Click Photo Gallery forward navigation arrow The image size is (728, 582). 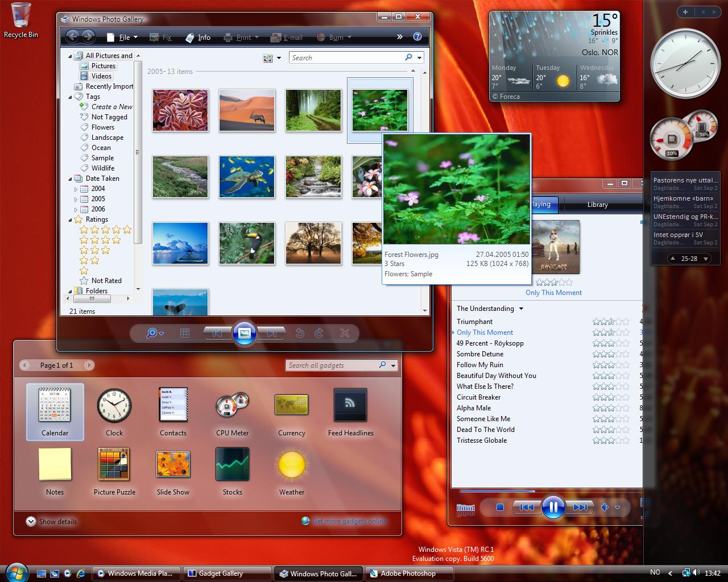click(x=88, y=37)
